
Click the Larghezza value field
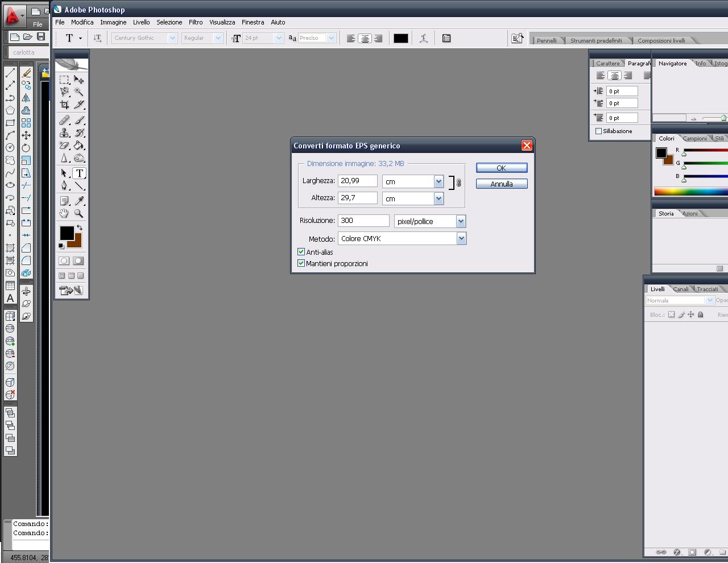pos(358,181)
